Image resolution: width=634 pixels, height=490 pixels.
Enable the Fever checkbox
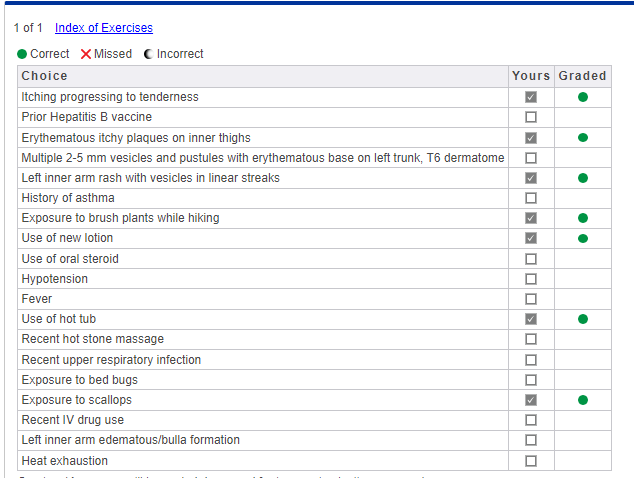click(x=531, y=299)
